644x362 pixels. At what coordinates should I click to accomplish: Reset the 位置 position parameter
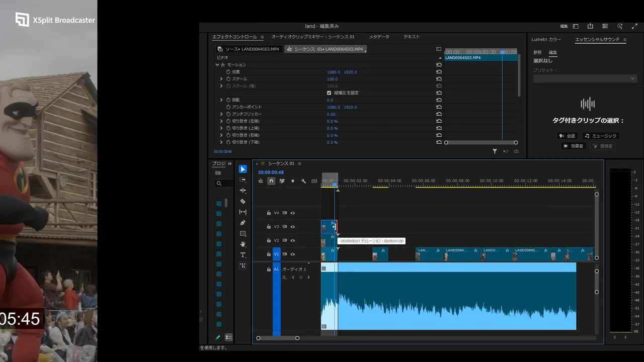click(x=439, y=72)
